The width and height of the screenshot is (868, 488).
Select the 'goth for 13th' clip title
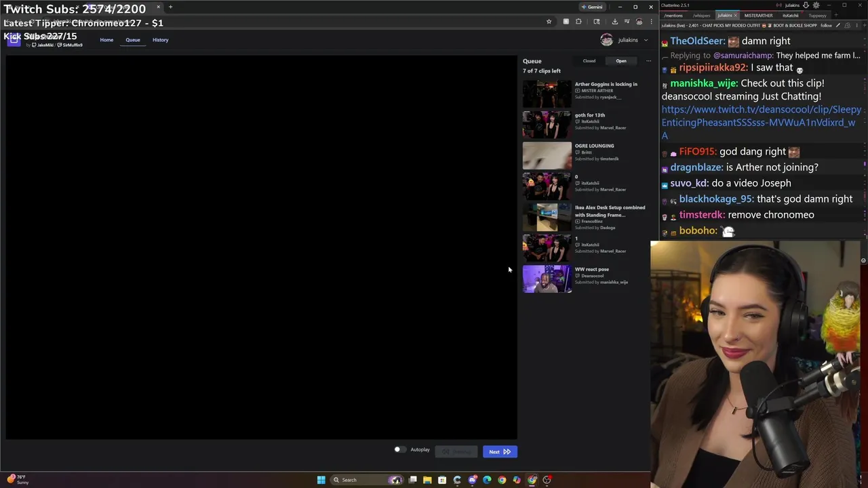click(x=590, y=115)
